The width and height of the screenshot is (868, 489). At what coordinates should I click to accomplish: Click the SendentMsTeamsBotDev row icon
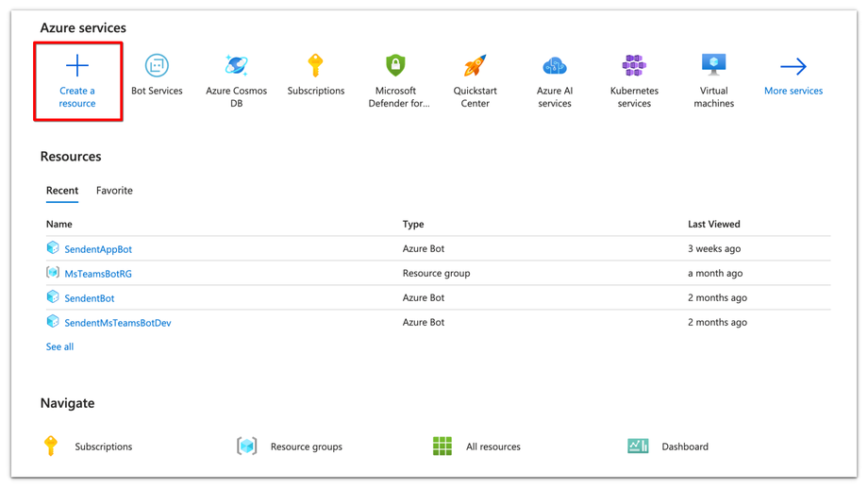tap(53, 321)
